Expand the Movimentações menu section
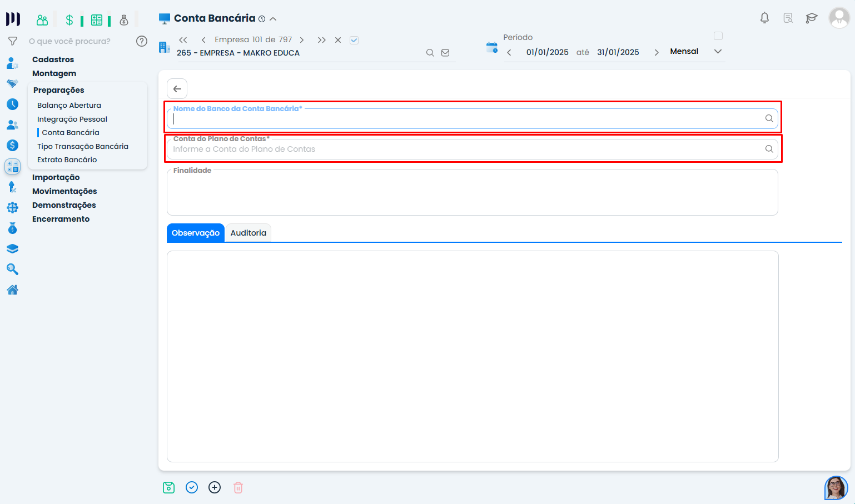This screenshot has width=855, height=504. pyautogui.click(x=64, y=191)
